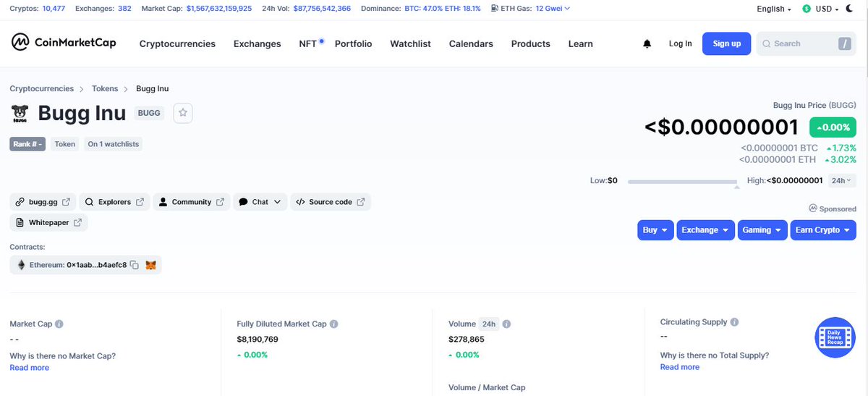Expand the Chat dropdown
The height and width of the screenshot is (396, 868).
pyautogui.click(x=260, y=202)
